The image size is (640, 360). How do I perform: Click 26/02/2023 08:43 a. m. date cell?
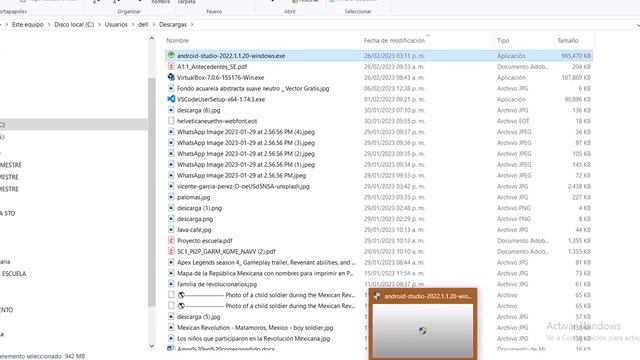coord(394,77)
